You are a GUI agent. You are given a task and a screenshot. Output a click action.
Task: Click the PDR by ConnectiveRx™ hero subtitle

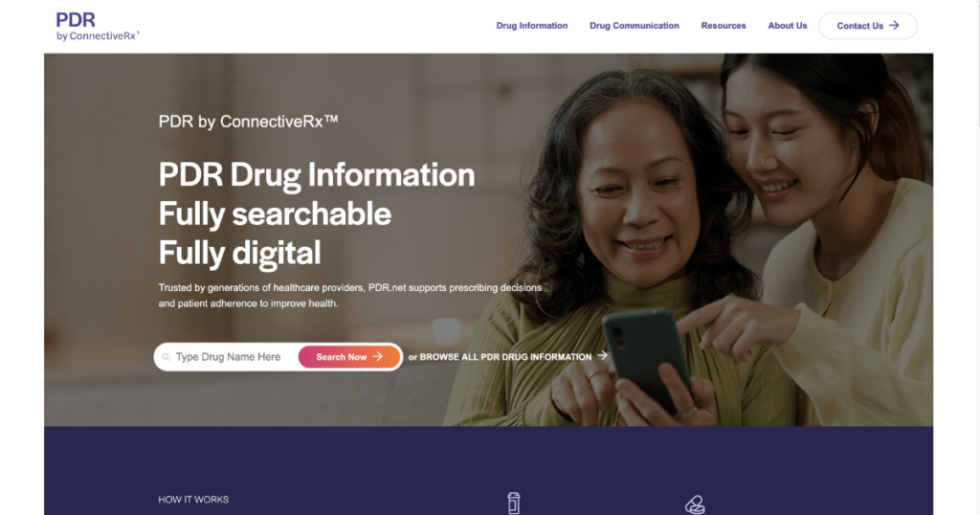(x=248, y=122)
